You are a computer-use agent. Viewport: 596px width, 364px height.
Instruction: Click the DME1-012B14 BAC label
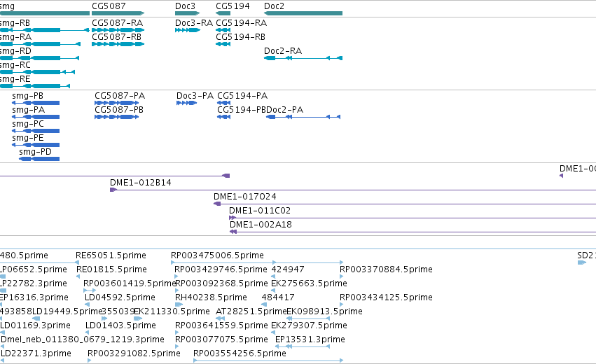pos(141,183)
